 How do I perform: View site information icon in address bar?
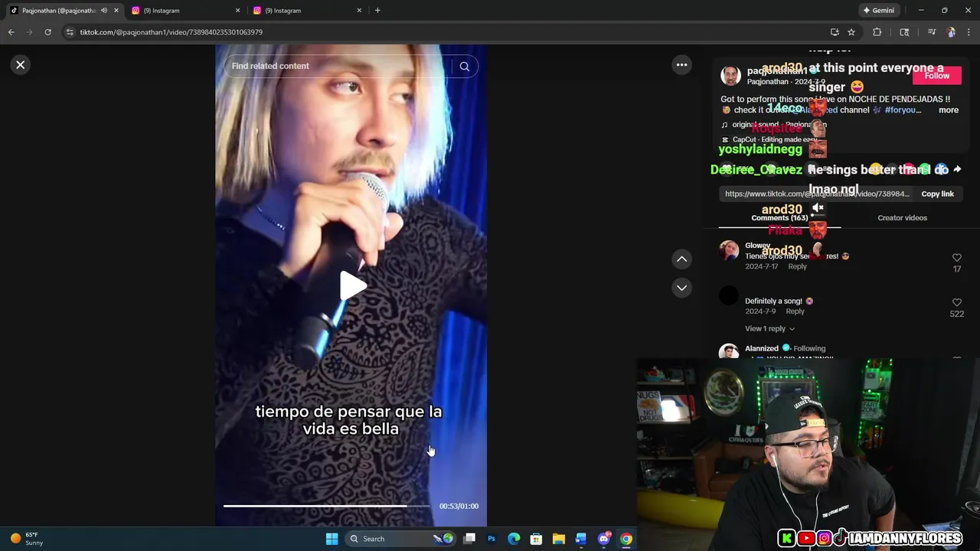pos(70,32)
